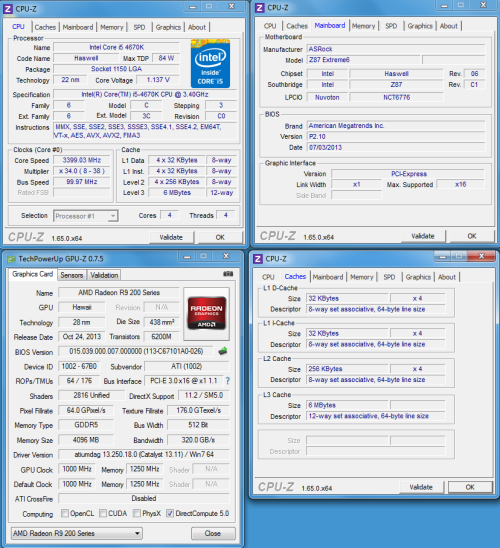This screenshot has height=548, width=500.
Task: Click the GPU-Z title bar app icon
Action: [12, 259]
